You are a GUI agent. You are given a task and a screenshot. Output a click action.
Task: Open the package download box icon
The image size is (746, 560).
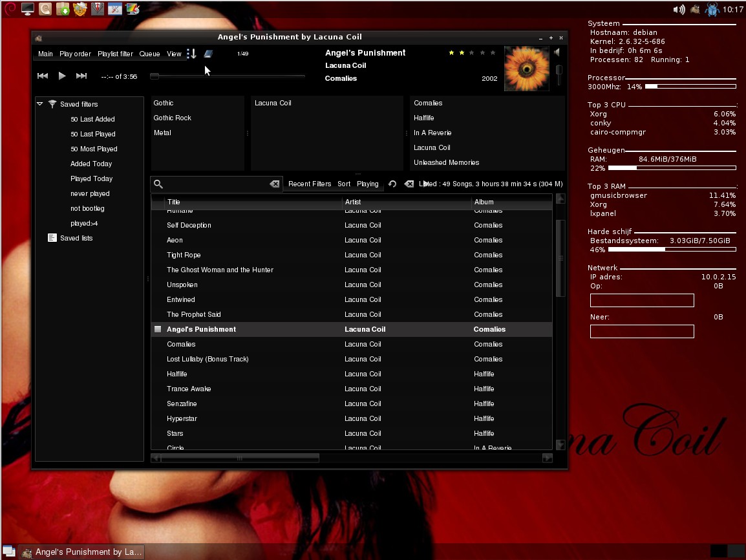tap(63, 8)
